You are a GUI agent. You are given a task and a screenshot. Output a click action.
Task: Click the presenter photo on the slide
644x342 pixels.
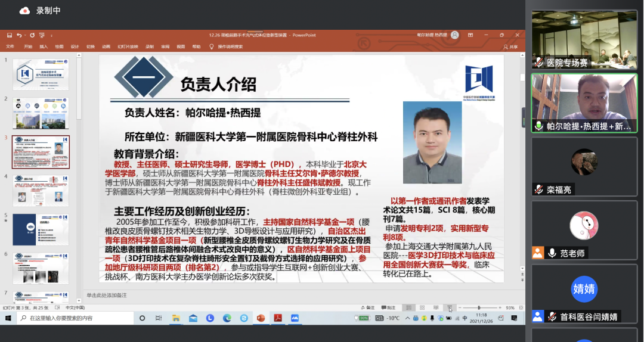(432, 142)
